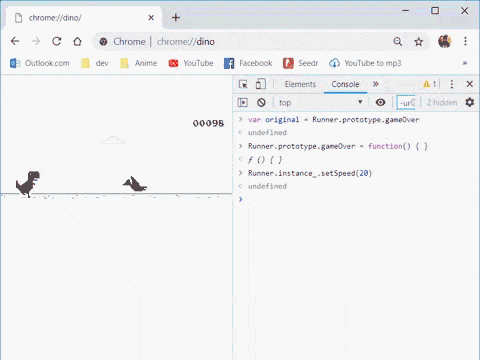The height and width of the screenshot is (360, 480).
Task: Toggle the DevTools device toolbar
Action: pyautogui.click(x=261, y=84)
